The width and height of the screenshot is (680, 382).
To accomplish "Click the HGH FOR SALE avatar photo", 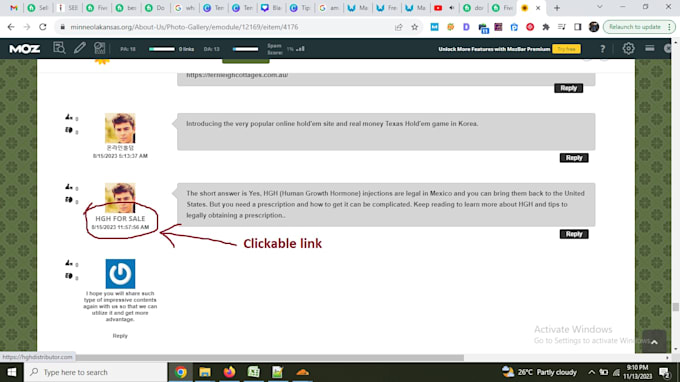I will [x=120, y=198].
